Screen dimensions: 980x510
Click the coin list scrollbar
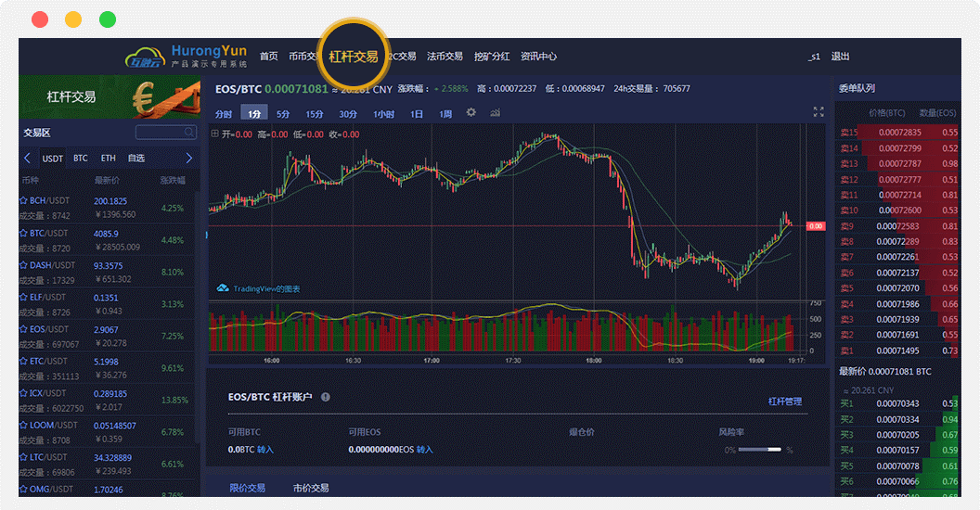pyautogui.click(x=198, y=318)
